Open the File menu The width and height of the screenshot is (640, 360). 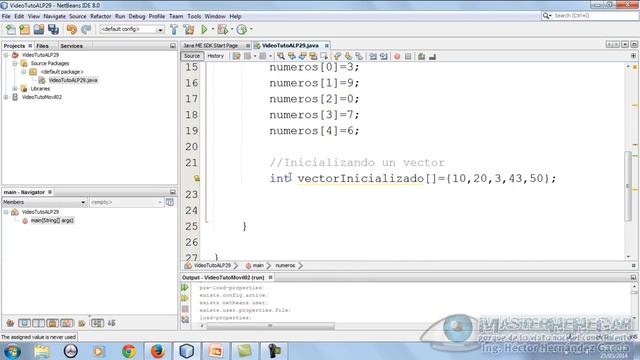(6, 16)
